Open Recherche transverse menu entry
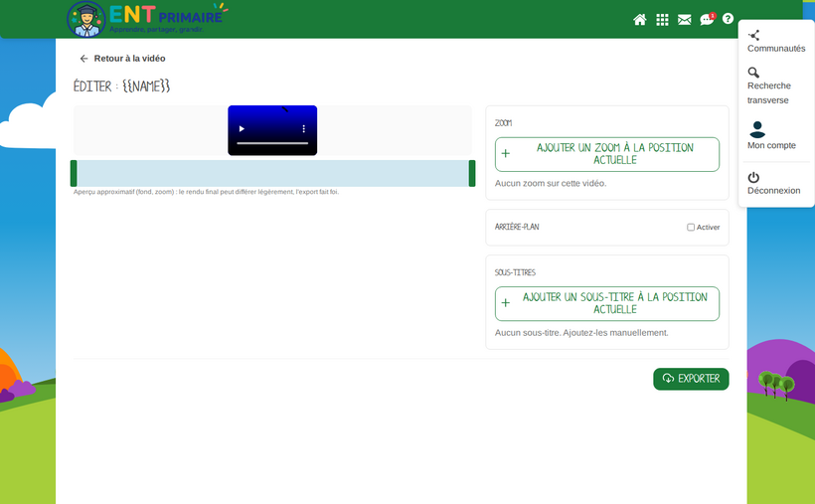This screenshot has height=504, width=815. [x=768, y=86]
